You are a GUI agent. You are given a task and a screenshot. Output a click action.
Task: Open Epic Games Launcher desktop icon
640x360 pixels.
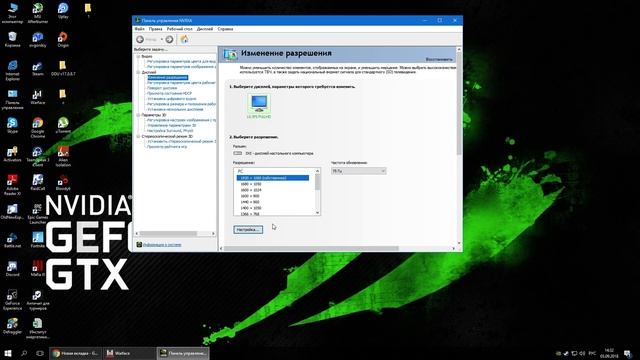(38, 214)
